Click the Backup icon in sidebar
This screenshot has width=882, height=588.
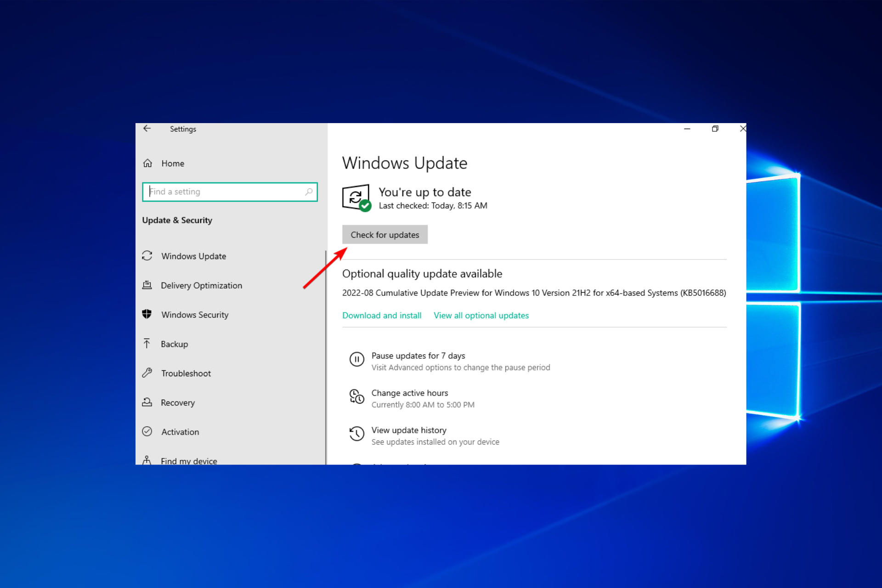coord(147,344)
